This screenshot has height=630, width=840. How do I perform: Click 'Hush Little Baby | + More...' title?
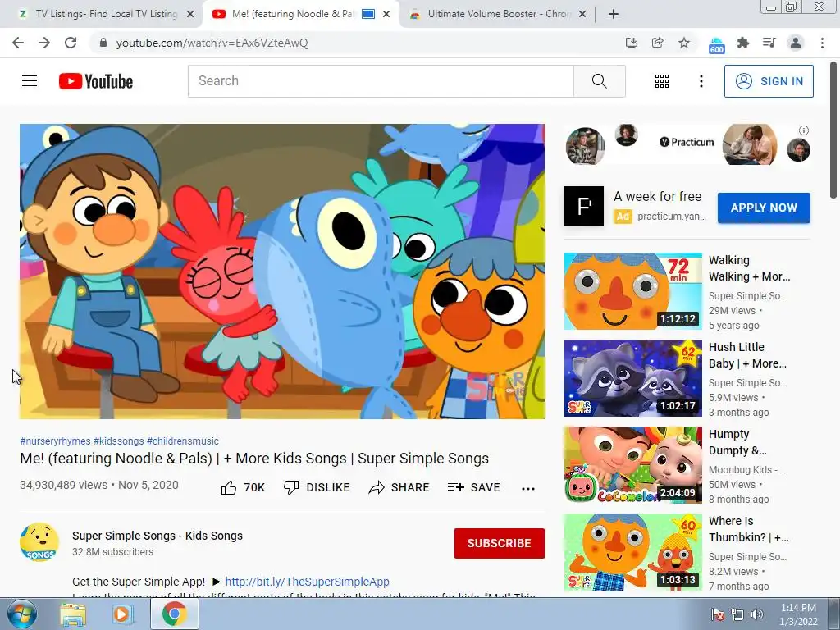(x=748, y=355)
